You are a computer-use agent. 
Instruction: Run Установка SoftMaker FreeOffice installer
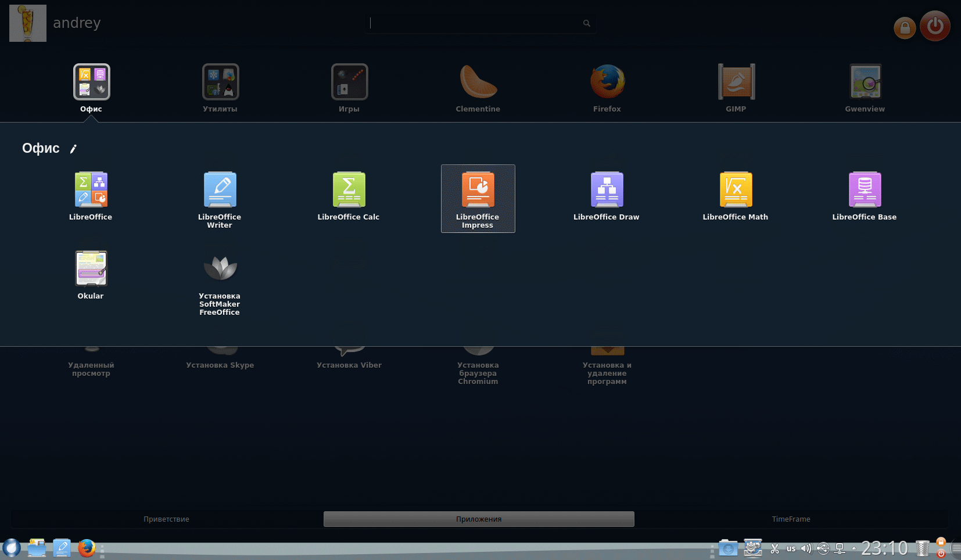pyautogui.click(x=220, y=269)
